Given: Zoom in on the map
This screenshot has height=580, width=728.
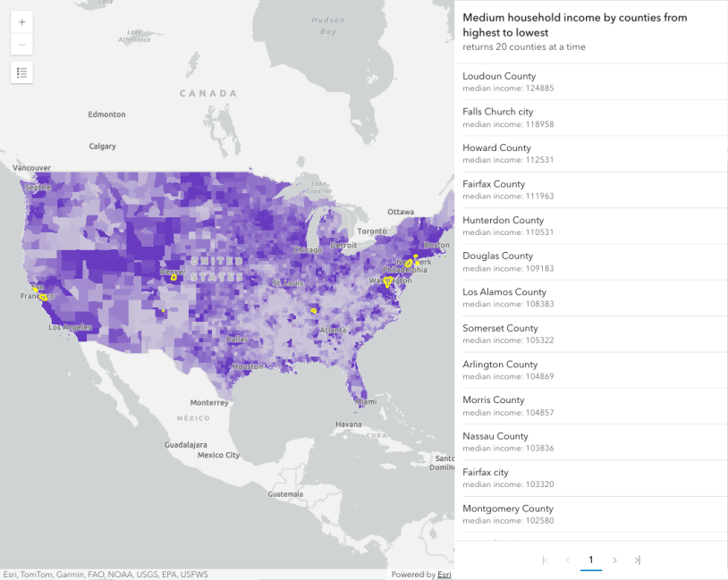Looking at the screenshot, I should point(21,22).
